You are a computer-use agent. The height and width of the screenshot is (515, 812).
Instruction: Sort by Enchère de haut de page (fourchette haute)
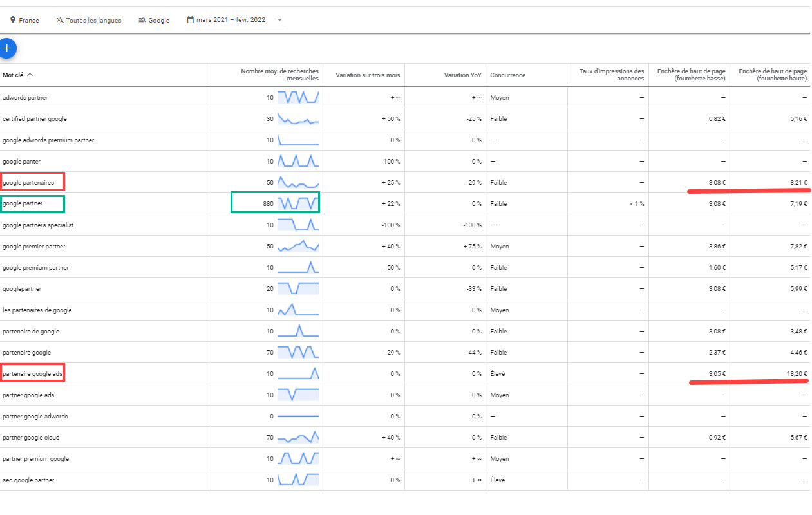(773, 75)
